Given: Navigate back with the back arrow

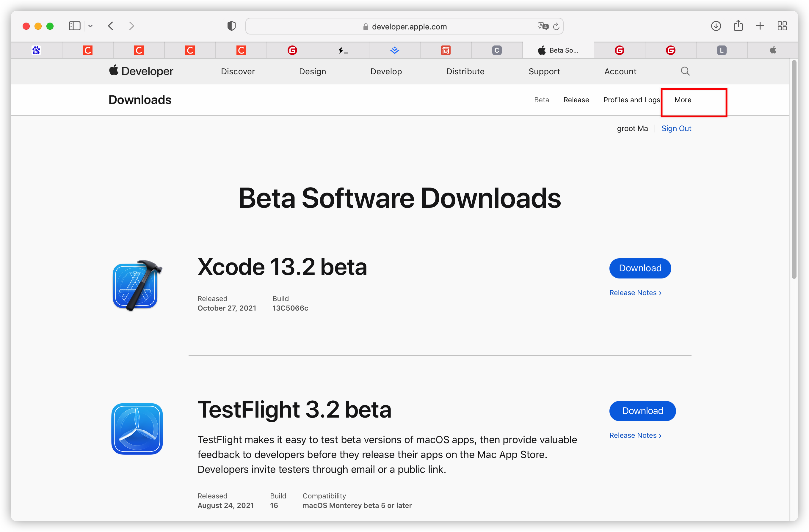Looking at the screenshot, I should click(110, 26).
